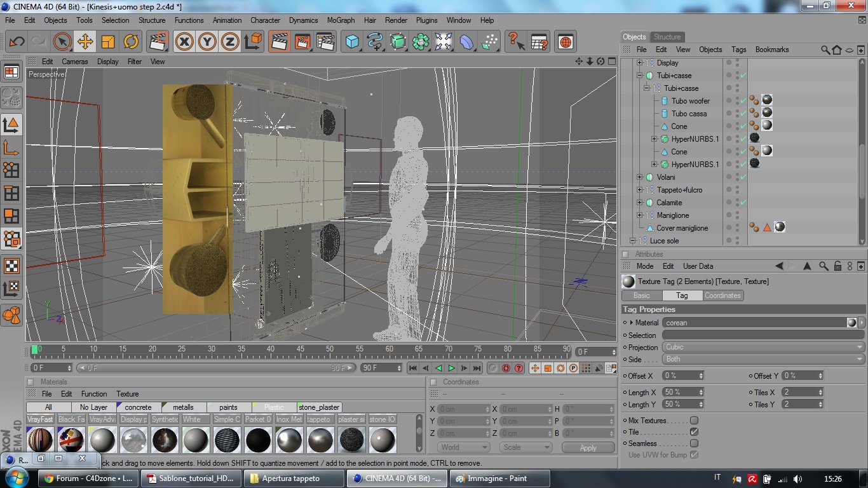Collapse the top-level Tubi+casse group
This screenshot has height=488, width=868.
coord(640,76)
